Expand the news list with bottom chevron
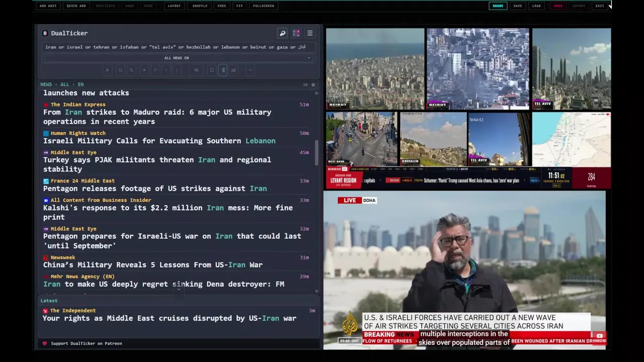 coord(179,290)
